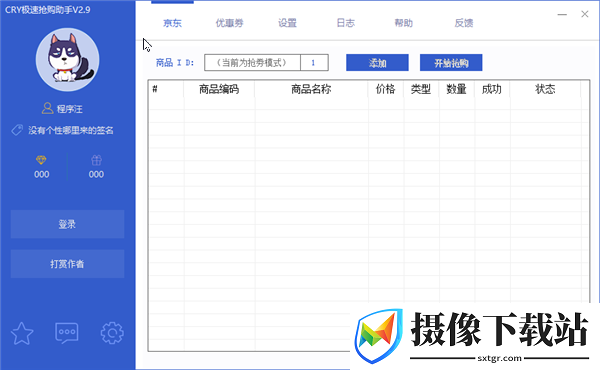Click the 添加 button
Image resolution: width=600 pixels, height=370 pixels.
click(x=377, y=62)
